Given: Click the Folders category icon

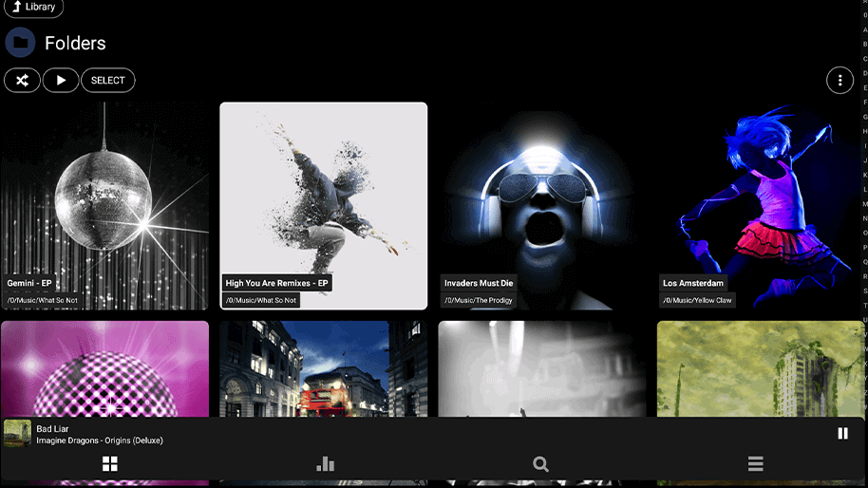Looking at the screenshot, I should pos(21,43).
